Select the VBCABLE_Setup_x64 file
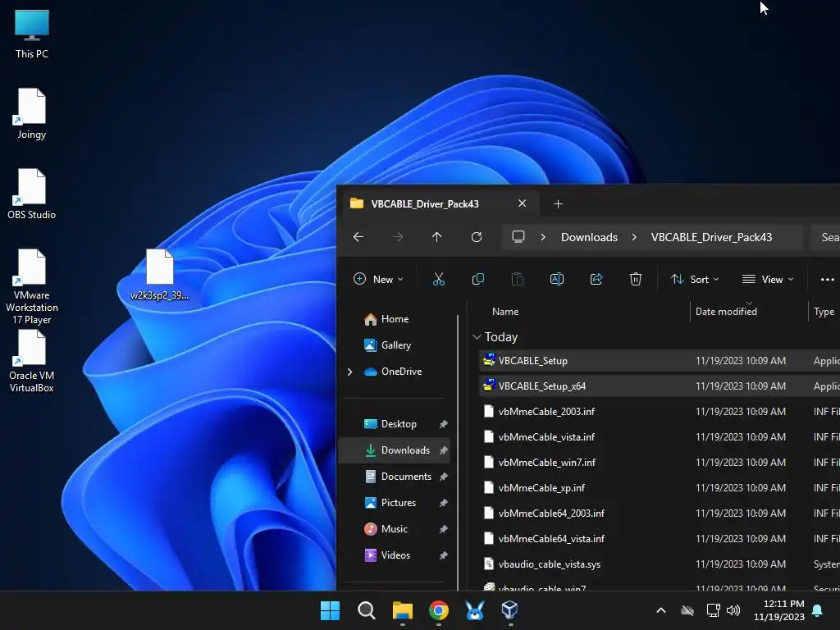The image size is (840, 630). (660, 386)
